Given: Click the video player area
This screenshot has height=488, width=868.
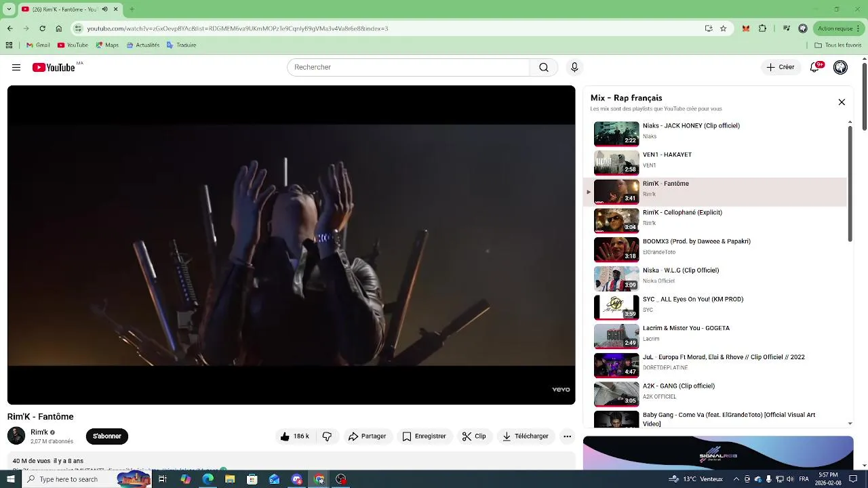Looking at the screenshot, I should [291, 245].
